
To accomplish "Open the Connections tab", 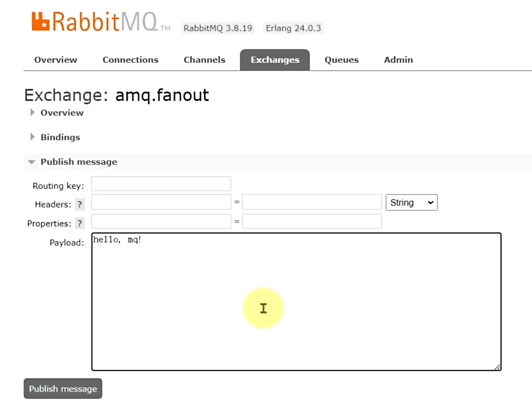I will pos(130,60).
